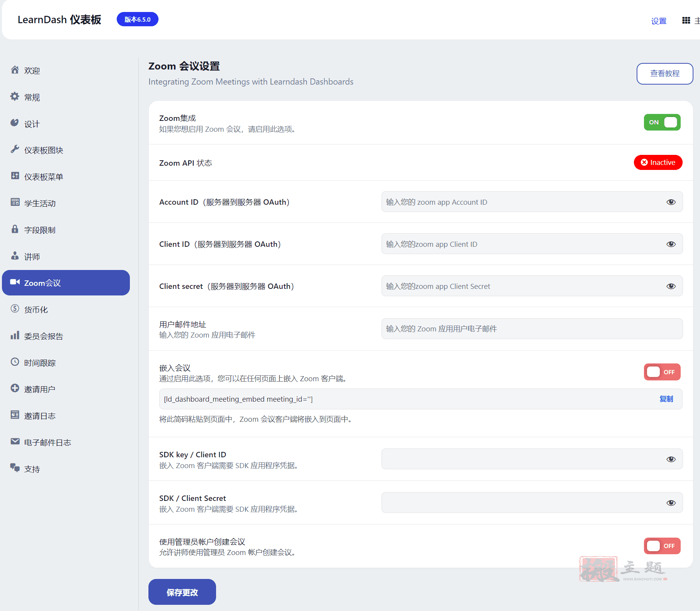The width and height of the screenshot is (700, 611).
Task: Reveal Client secret via eye icon
Action: pos(671,286)
